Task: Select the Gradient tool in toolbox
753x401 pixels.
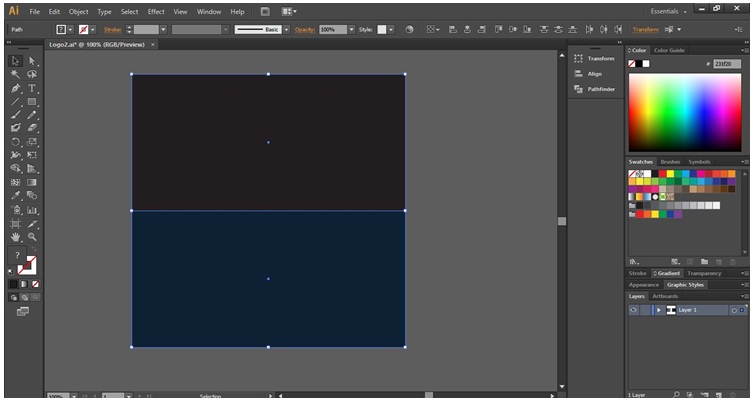Action: (32, 182)
